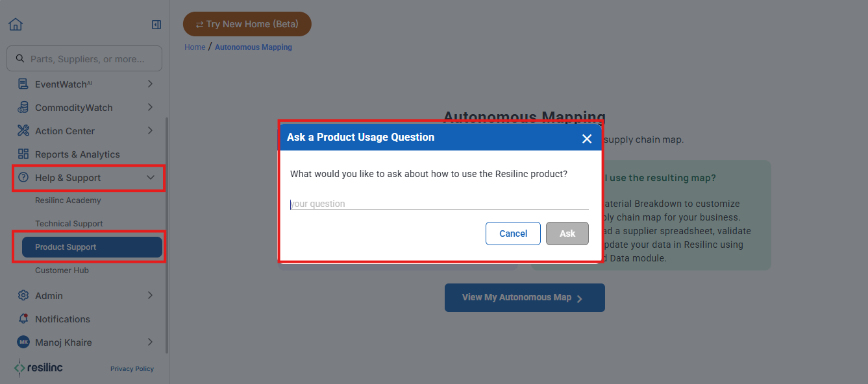Click the CommodityWatch coins icon

click(23, 108)
